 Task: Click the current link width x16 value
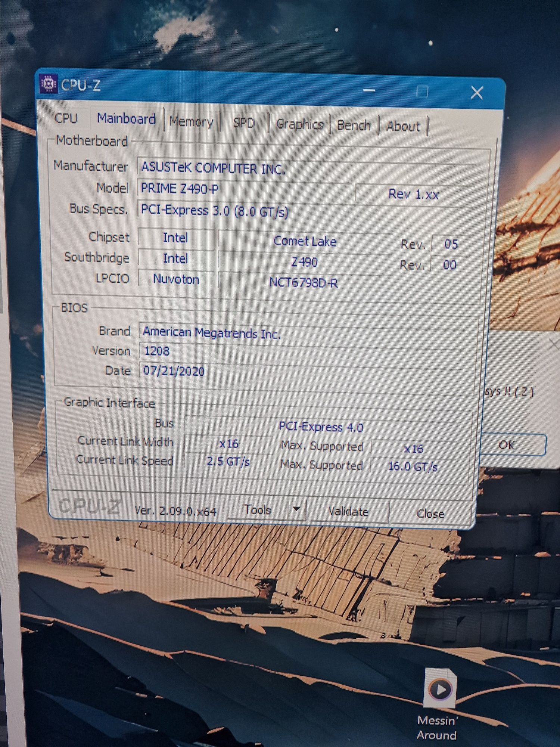(x=228, y=444)
